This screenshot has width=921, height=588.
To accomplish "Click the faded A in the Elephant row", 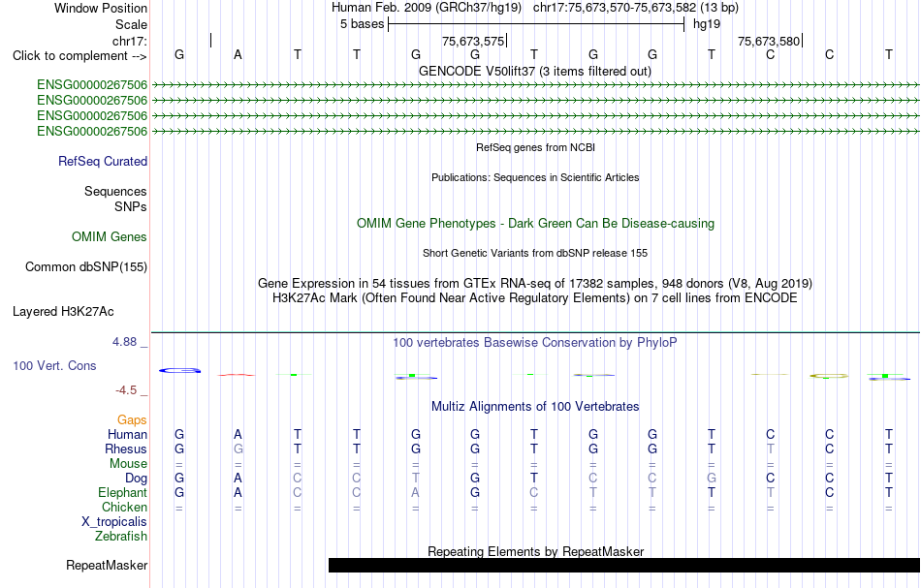I will [415, 493].
